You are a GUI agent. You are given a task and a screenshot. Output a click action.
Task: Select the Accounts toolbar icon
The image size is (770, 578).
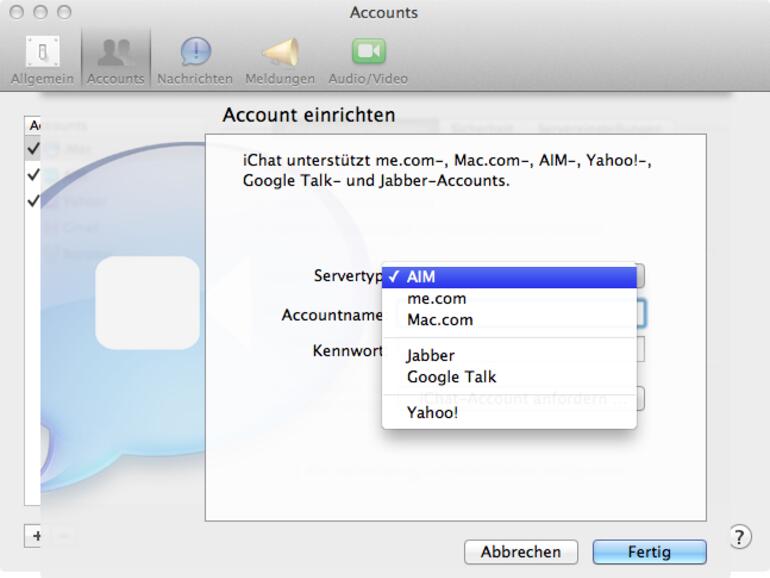pyautogui.click(x=115, y=60)
